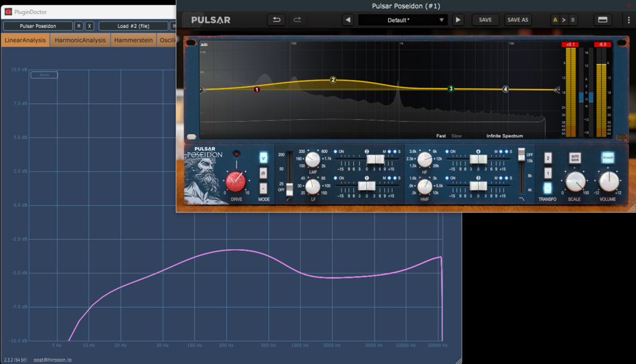The image size is (636, 364).
Task: Copy state A to B using the arrow
Action: (564, 20)
